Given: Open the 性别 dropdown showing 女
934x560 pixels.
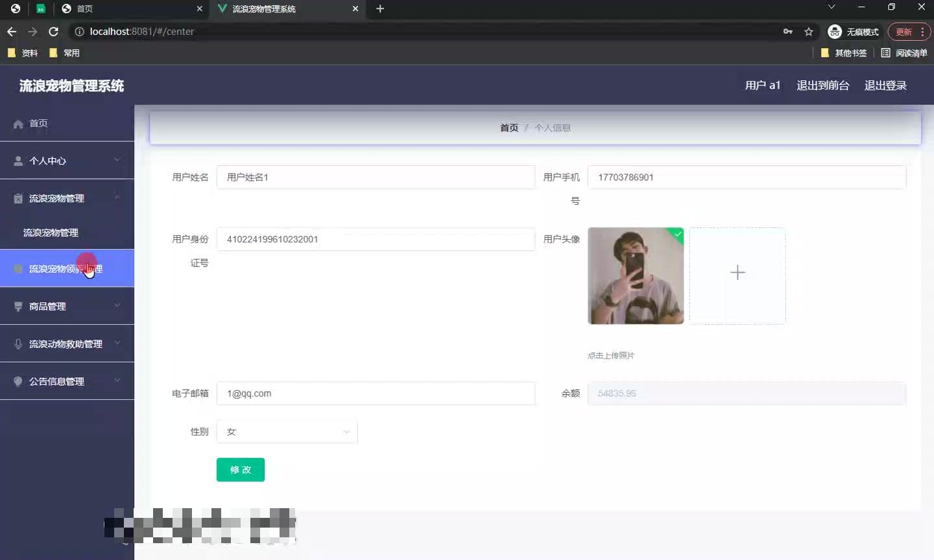Looking at the screenshot, I should click(287, 432).
